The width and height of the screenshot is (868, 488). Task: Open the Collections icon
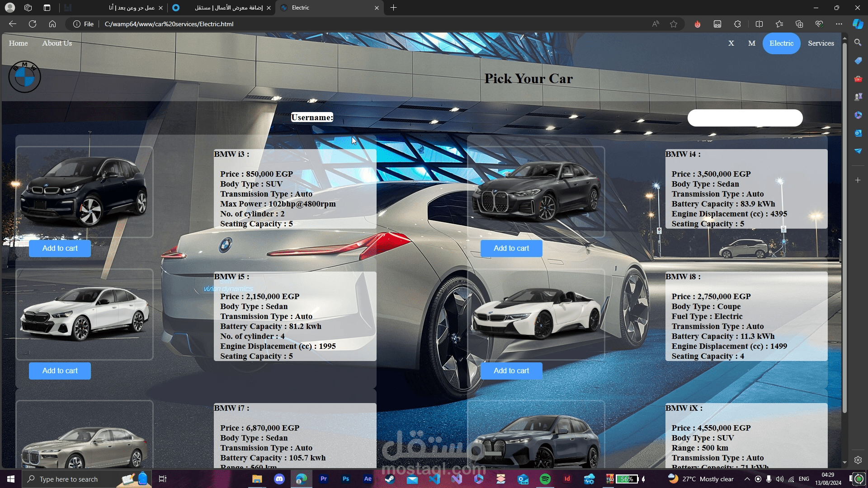click(x=799, y=24)
